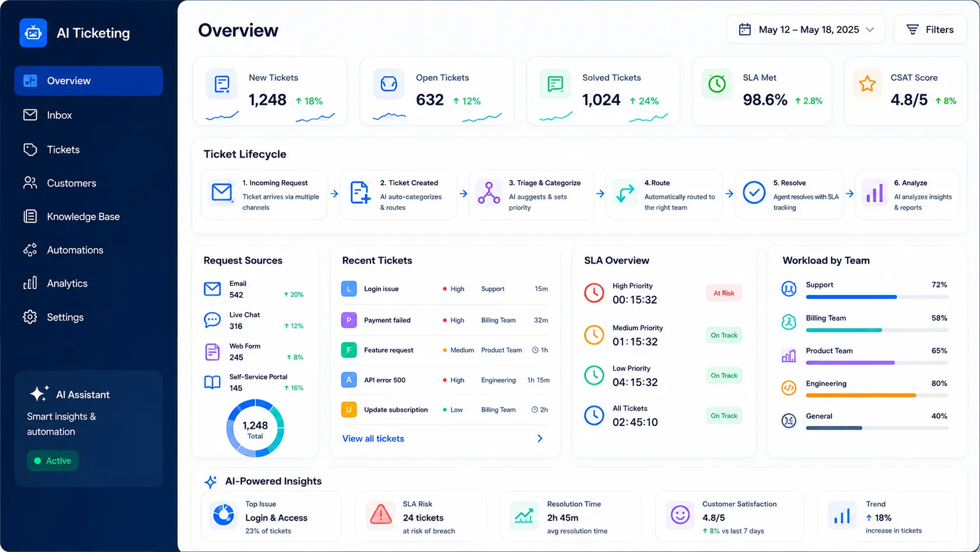This screenshot has height=552, width=980.
Task: Click the 1,248 Total donut chart
Action: pyautogui.click(x=256, y=428)
